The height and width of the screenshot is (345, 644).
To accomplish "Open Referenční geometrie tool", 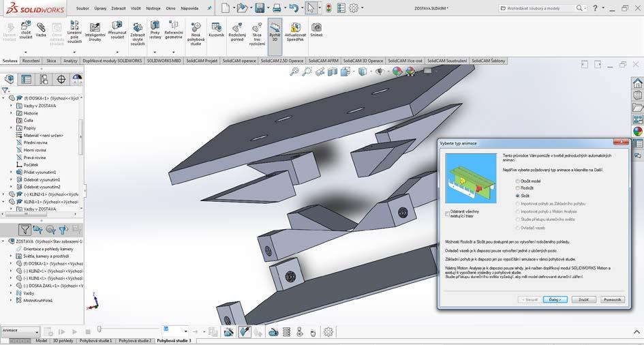I will tap(174, 30).
